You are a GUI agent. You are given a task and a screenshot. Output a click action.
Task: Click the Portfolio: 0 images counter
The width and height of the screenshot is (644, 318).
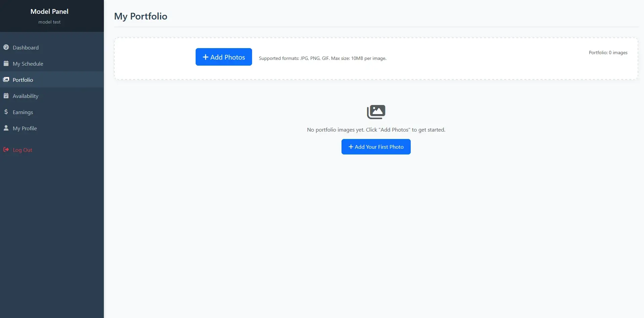tap(608, 53)
